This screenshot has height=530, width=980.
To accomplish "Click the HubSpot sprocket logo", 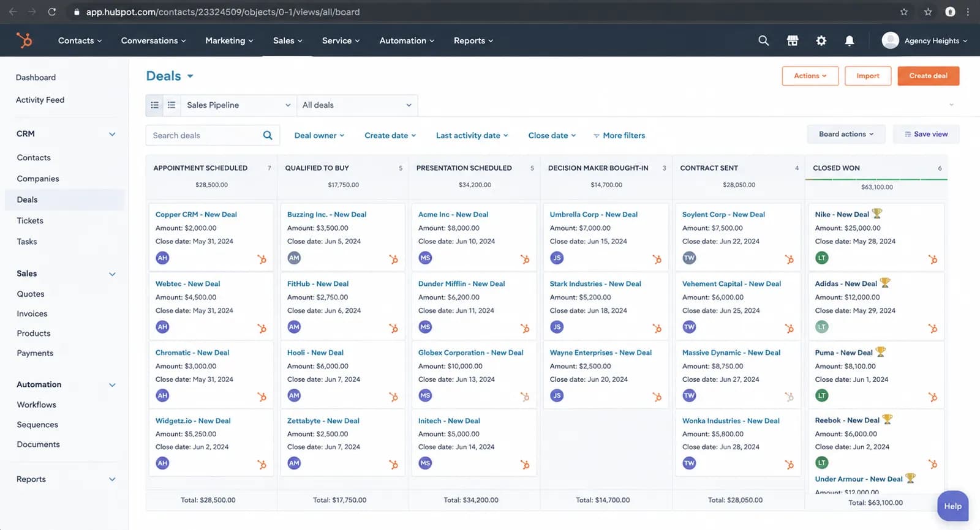I will pos(24,40).
